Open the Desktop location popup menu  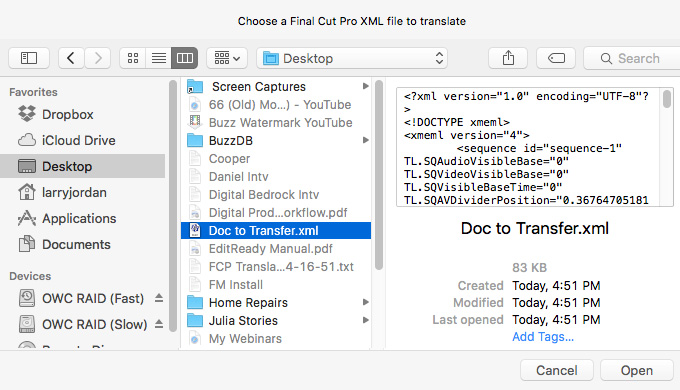point(352,58)
